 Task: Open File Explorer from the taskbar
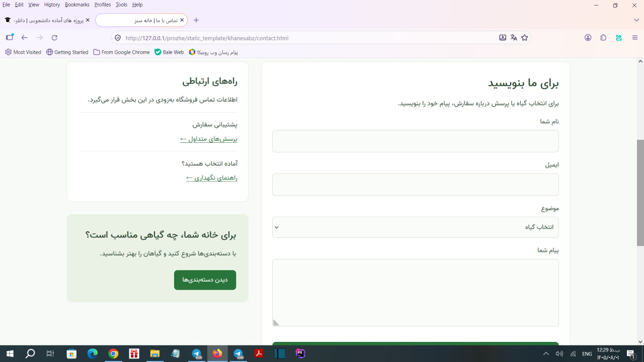click(x=154, y=353)
